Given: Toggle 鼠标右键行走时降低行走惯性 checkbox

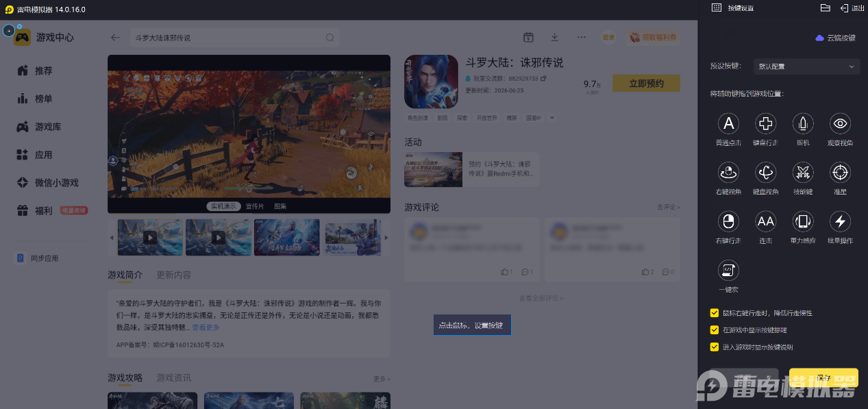Looking at the screenshot, I should pyautogui.click(x=715, y=313).
